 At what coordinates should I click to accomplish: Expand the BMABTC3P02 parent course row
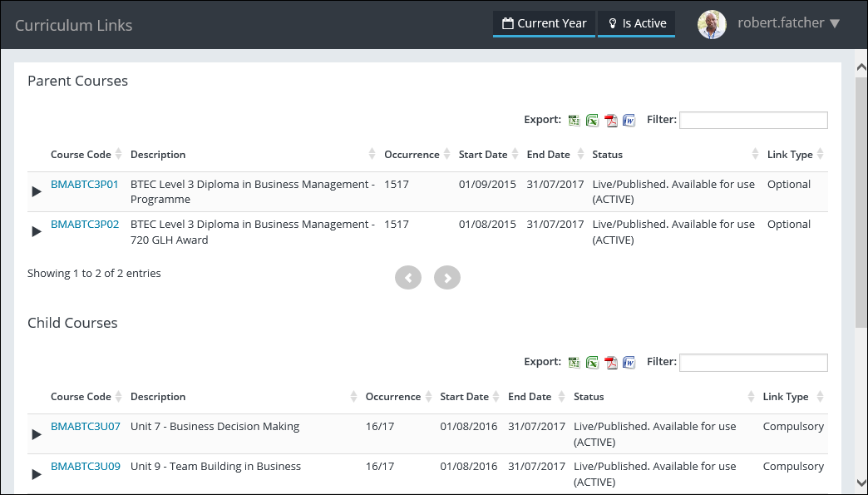click(x=37, y=231)
